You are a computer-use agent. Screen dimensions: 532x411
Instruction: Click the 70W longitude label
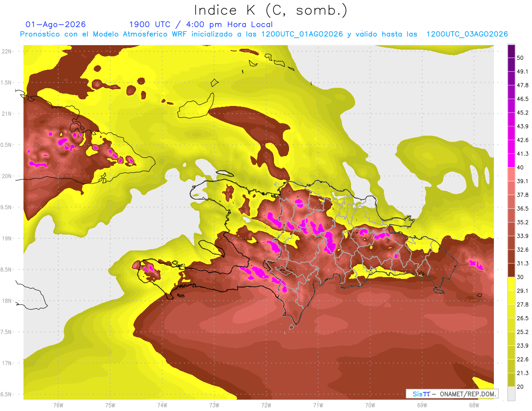(370, 405)
